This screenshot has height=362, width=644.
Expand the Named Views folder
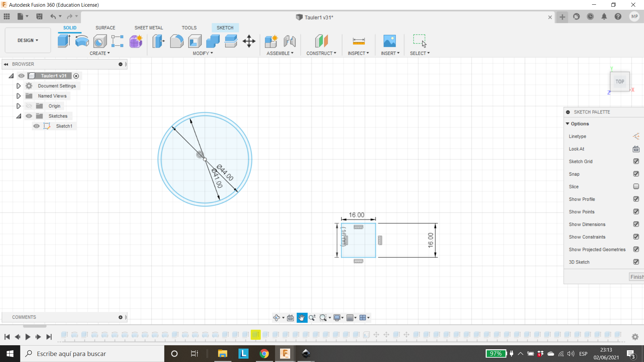[18, 96]
